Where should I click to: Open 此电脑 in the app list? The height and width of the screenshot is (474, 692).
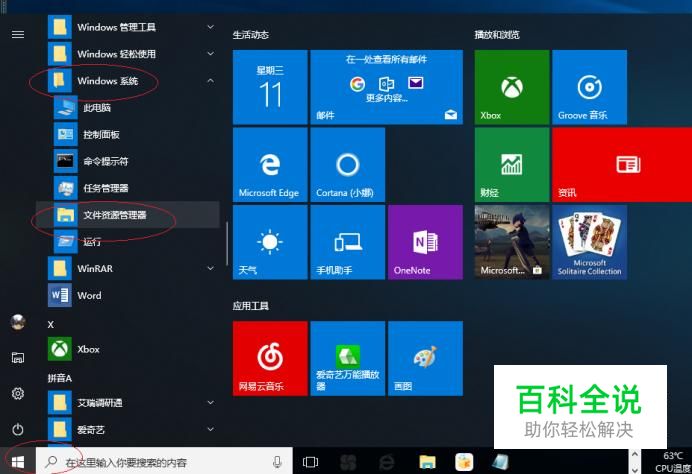128,108
